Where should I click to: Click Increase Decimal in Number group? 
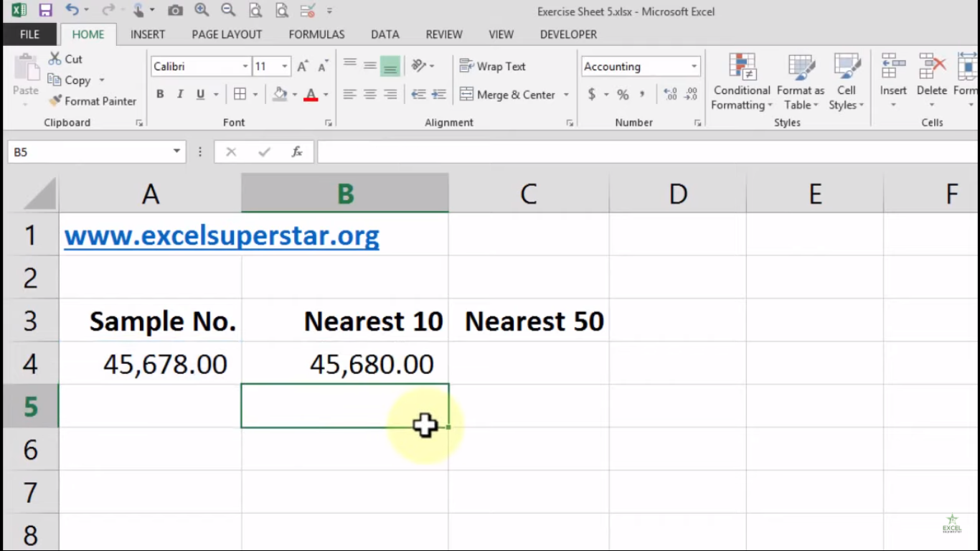tap(670, 94)
